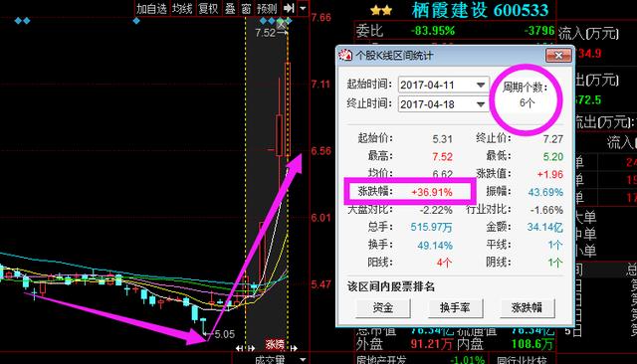Open the 窗 window option
This screenshot has height=364, width=637.
click(x=246, y=8)
